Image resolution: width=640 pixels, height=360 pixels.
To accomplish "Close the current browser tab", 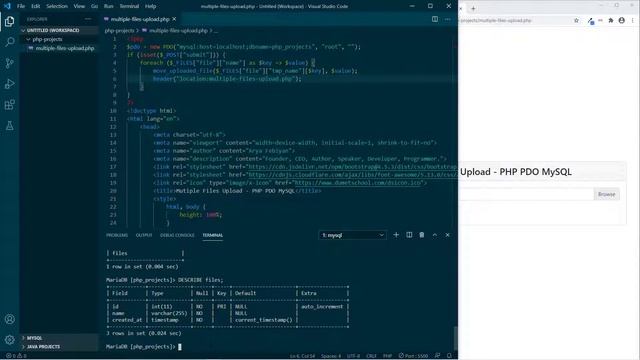I will click(x=460, y=9).
